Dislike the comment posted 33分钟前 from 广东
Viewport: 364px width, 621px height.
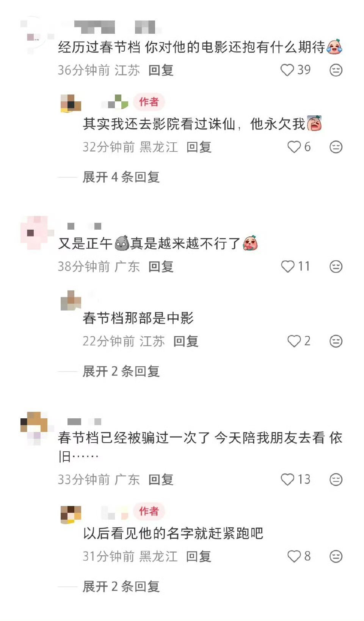(x=336, y=479)
